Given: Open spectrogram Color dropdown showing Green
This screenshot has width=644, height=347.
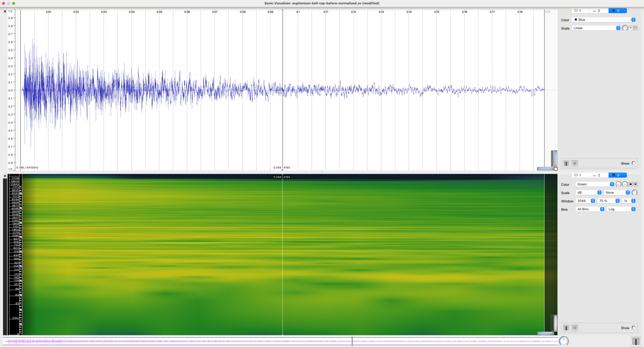Looking at the screenshot, I should (x=595, y=184).
